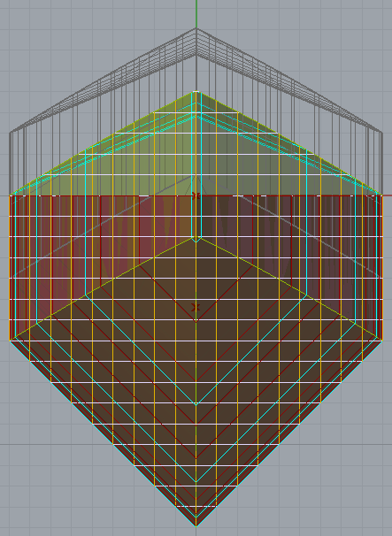The height and width of the screenshot is (536, 392).
Task: Select the lower red X marker inside the brown diamond
Action: point(196,308)
